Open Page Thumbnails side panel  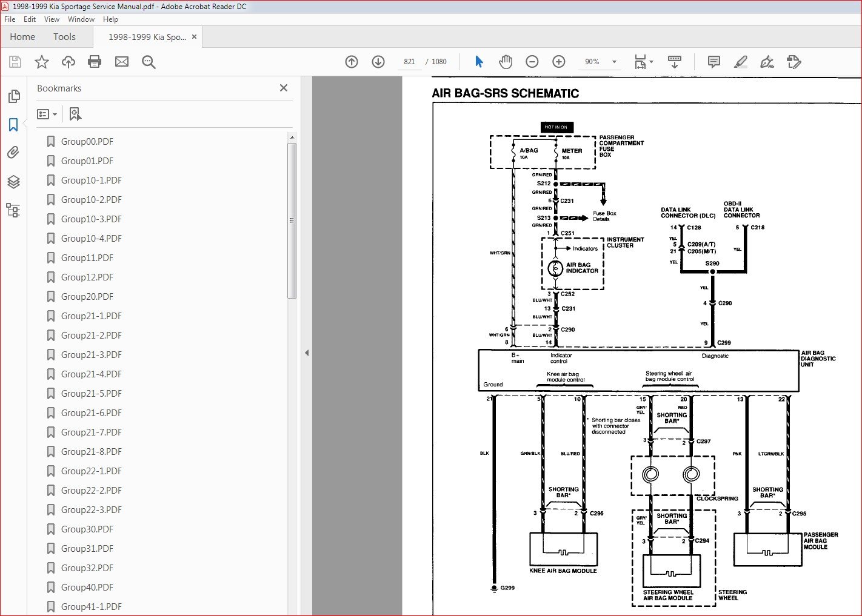pos(13,96)
